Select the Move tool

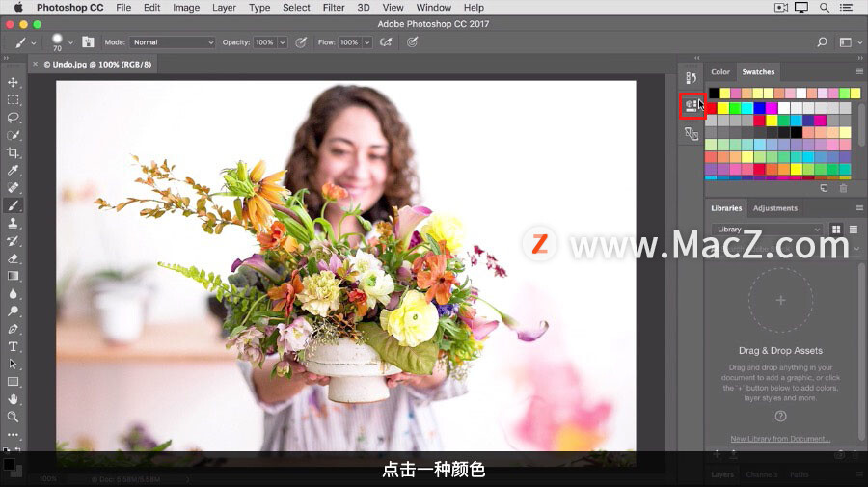point(13,83)
